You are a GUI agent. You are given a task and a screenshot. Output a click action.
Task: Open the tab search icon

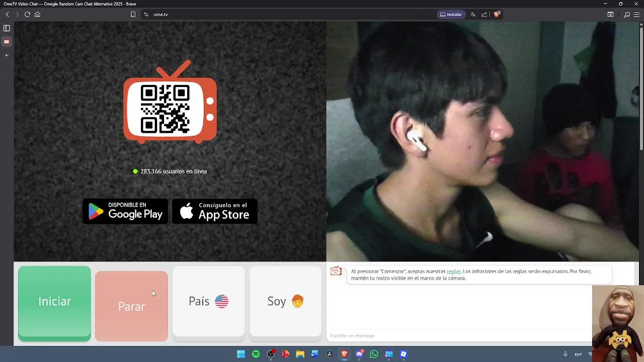click(x=610, y=15)
